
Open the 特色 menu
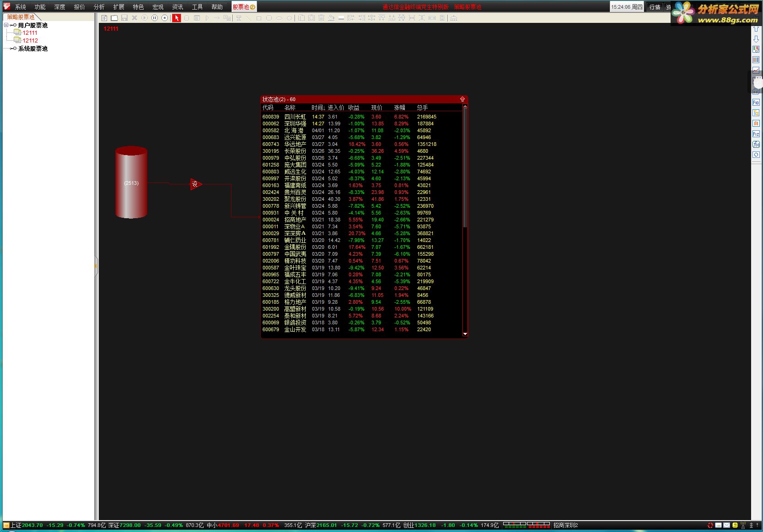point(138,7)
